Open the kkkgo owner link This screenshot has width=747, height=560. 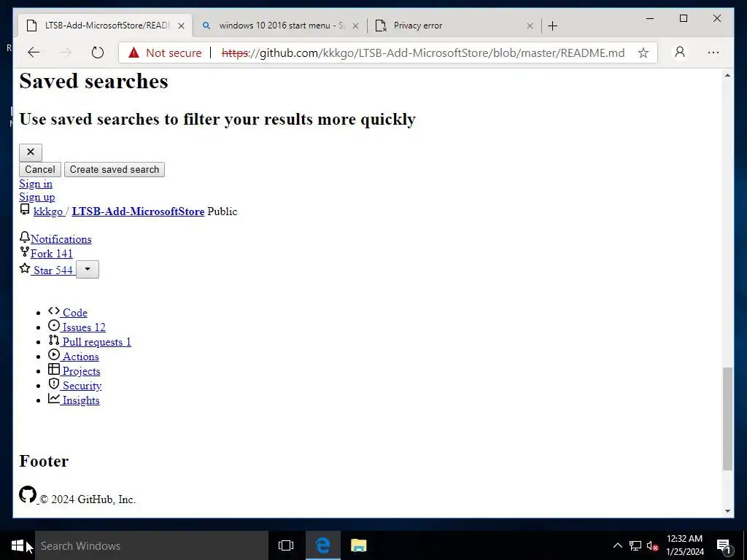pyautogui.click(x=48, y=211)
